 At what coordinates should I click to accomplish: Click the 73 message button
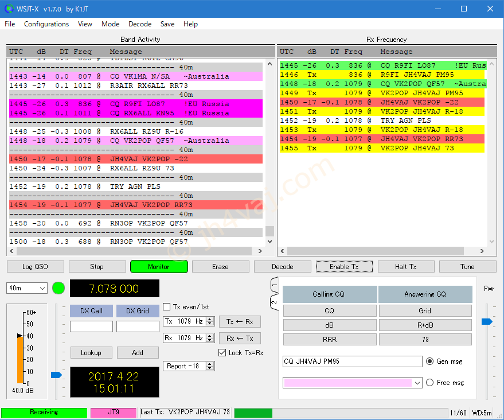(425, 339)
